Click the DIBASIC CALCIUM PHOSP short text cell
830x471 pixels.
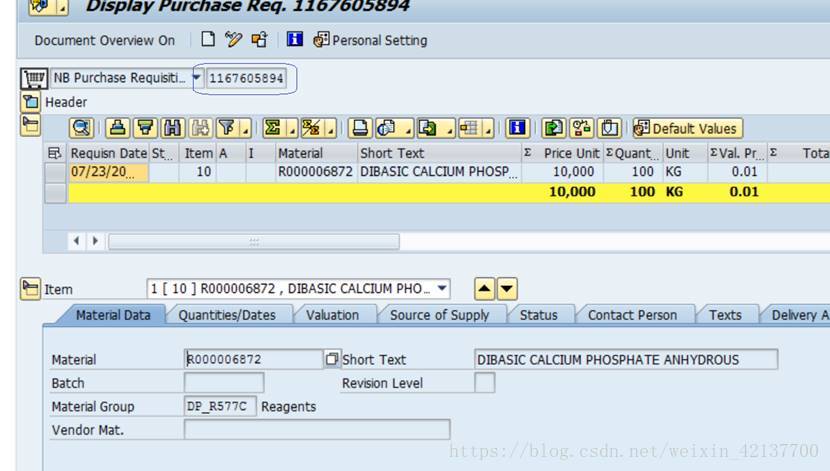coord(439,172)
